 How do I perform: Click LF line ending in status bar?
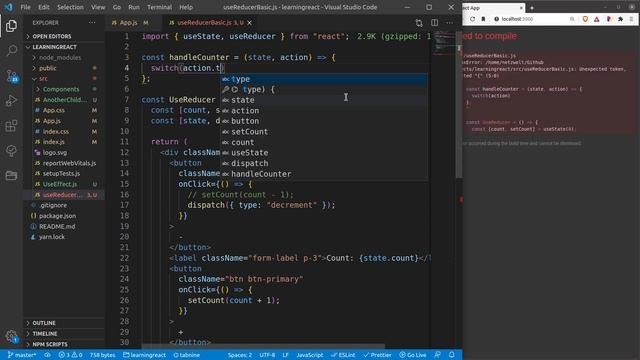(x=285, y=355)
